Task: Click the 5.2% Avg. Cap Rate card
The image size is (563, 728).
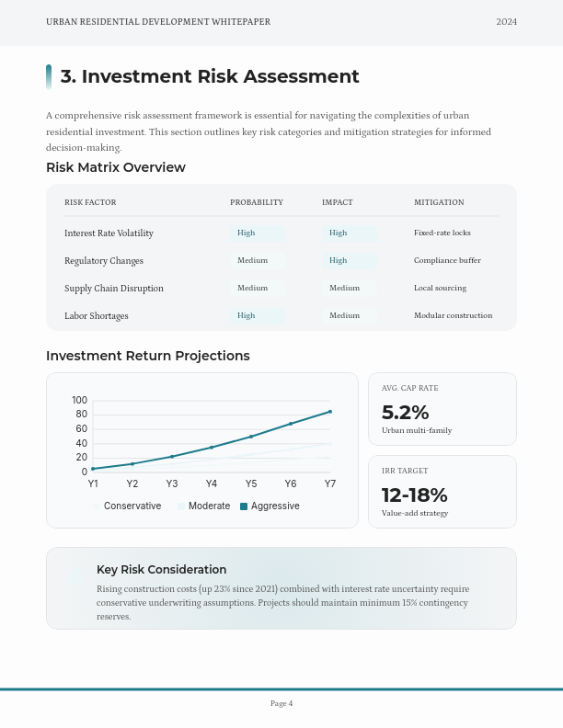Action: (x=442, y=409)
